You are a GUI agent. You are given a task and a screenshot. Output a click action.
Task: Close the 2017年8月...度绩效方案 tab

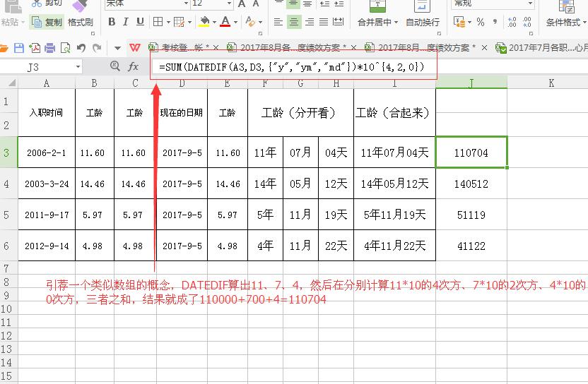(x=484, y=48)
